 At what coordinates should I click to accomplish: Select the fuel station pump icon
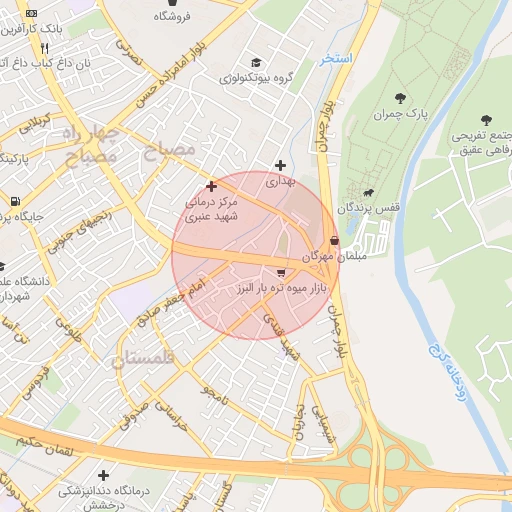tap(15, 201)
